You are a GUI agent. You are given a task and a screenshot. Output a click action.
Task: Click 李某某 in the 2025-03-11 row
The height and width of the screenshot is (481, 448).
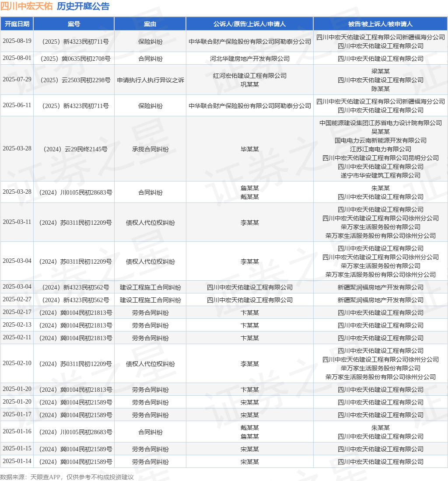(x=250, y=223)
